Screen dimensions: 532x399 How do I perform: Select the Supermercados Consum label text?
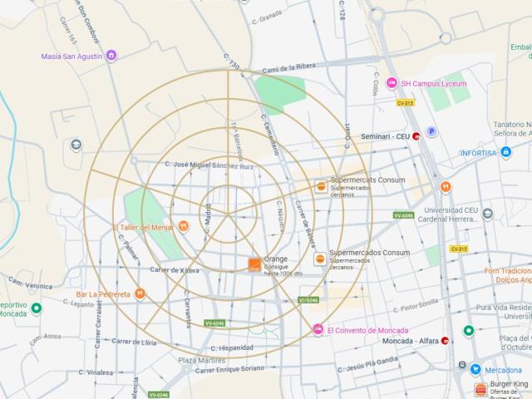pyautogui.click(x=369, y=253)
